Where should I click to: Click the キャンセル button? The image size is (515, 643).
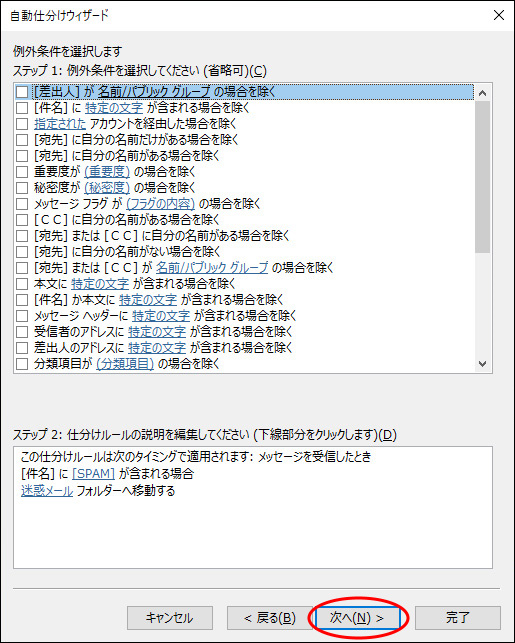click(170, 618)
